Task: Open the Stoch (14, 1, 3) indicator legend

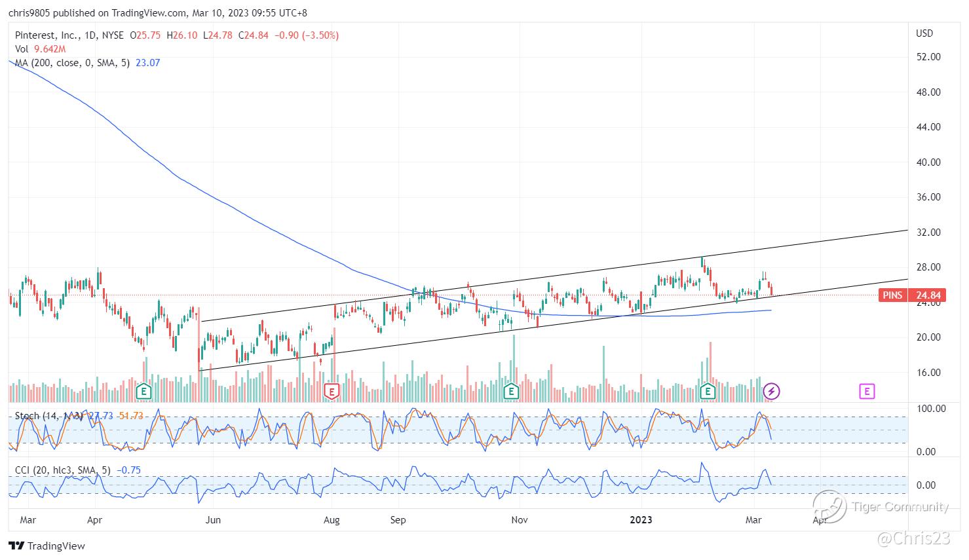Action: [x=50, y=416]
